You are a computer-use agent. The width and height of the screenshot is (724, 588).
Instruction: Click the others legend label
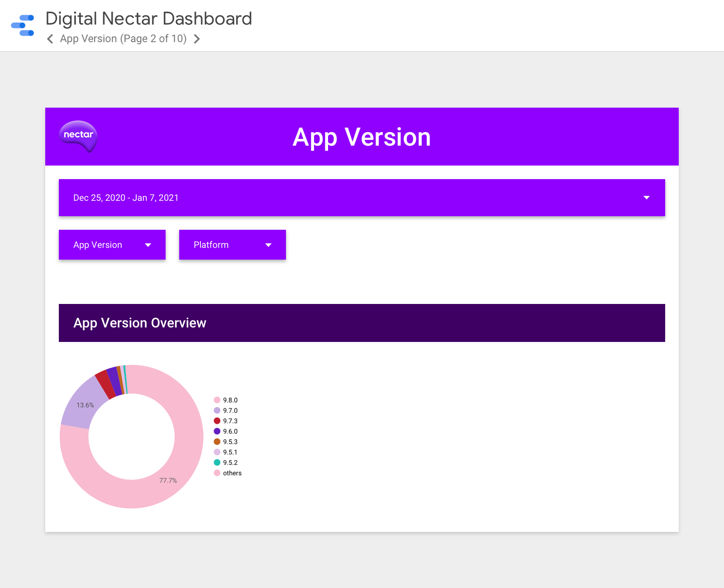[x=232, y=473]
